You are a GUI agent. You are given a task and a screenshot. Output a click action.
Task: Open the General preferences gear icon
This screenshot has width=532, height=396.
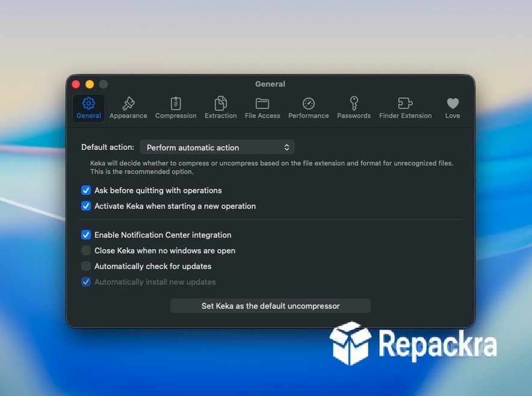coord(88,104)
